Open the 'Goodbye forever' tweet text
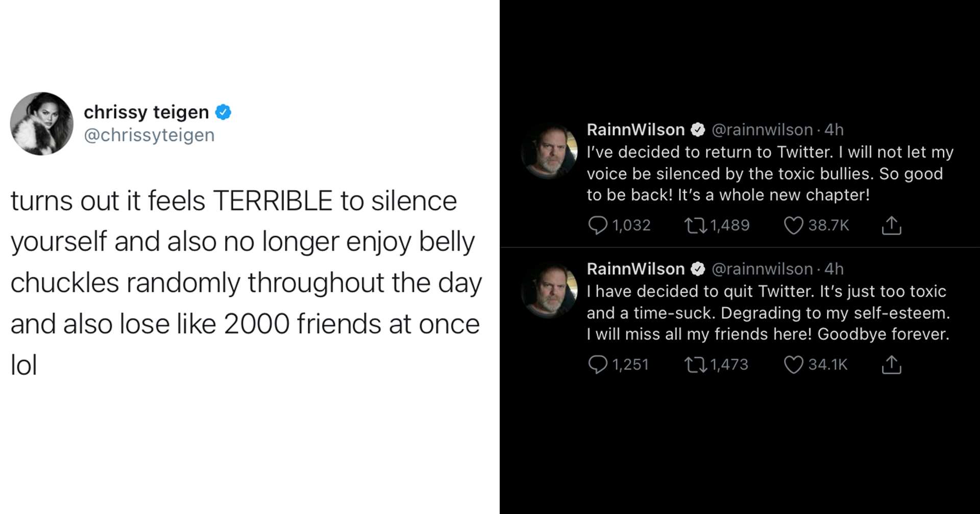The image size is (980, 514). (x=768, y=313)
